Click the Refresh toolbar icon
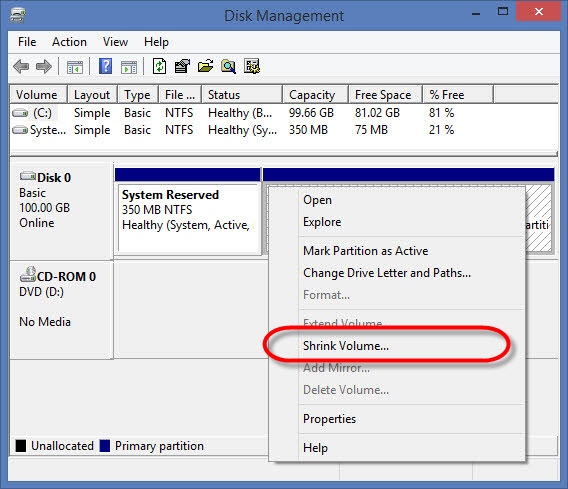This screenshot has height=489, width=568. [x=159, y=66]
